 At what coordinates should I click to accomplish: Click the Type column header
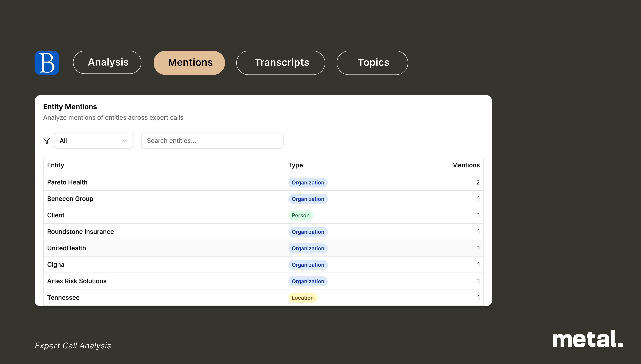point(296,165)
